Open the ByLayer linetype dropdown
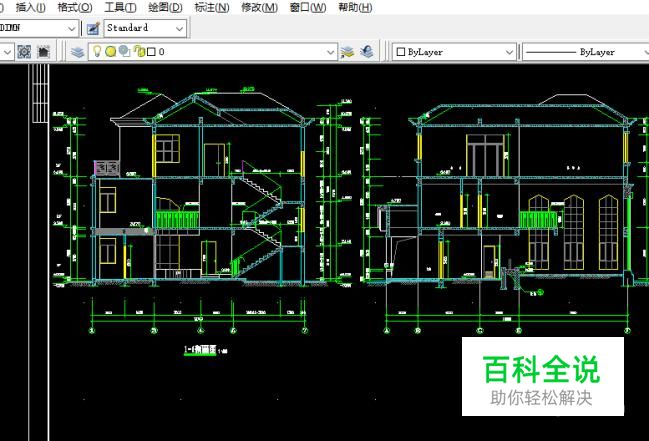 (585, 52)
